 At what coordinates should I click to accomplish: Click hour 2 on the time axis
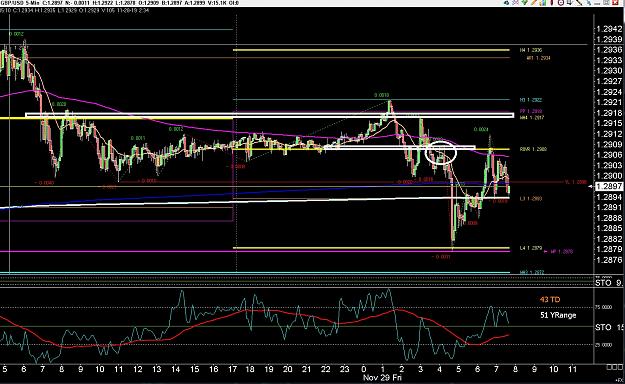402,369
